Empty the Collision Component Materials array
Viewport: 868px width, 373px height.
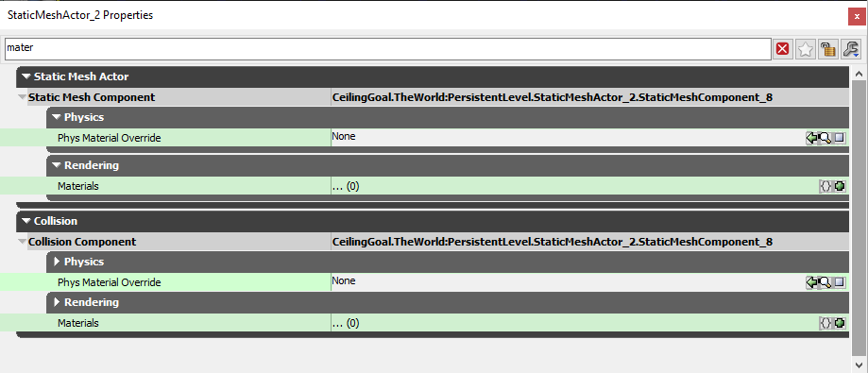(x=825, y=323)
